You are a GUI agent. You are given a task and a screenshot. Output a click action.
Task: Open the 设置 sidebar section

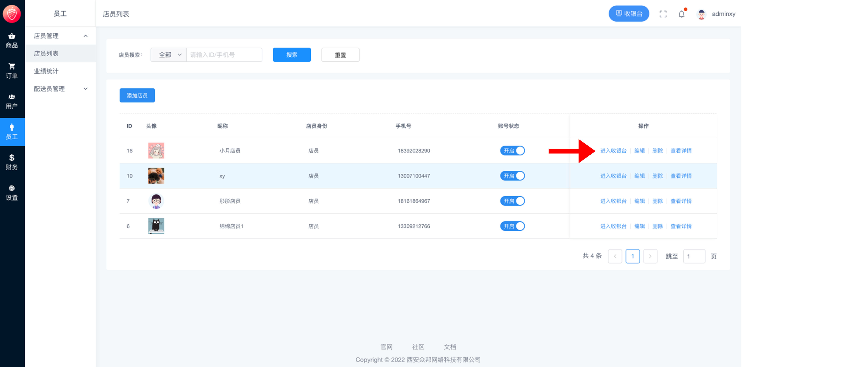click(x=12, y=193)
